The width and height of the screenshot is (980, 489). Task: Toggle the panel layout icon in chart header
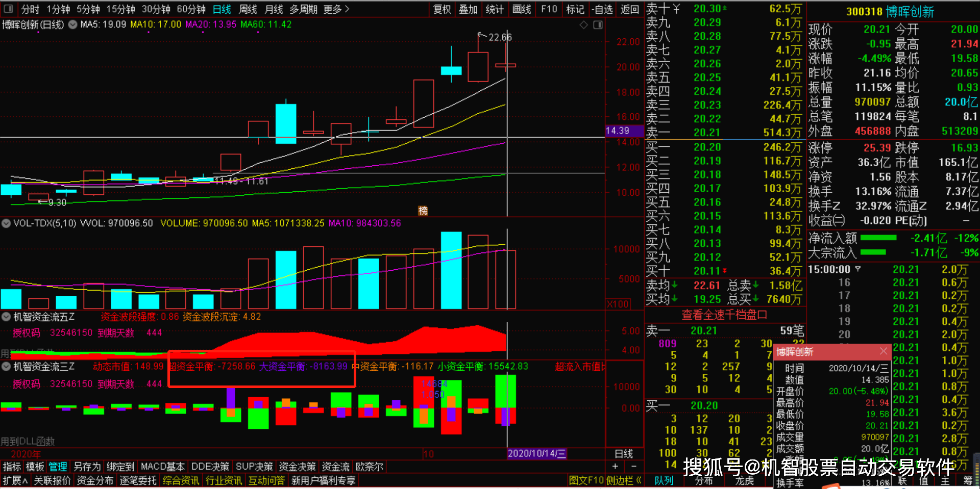(x=598, y=24)
